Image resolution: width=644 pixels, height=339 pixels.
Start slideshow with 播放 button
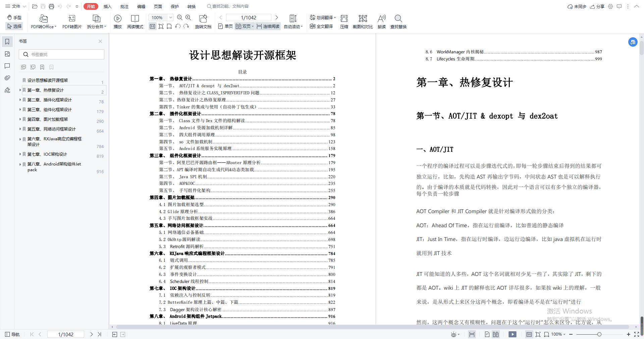[x=118, y=22]
